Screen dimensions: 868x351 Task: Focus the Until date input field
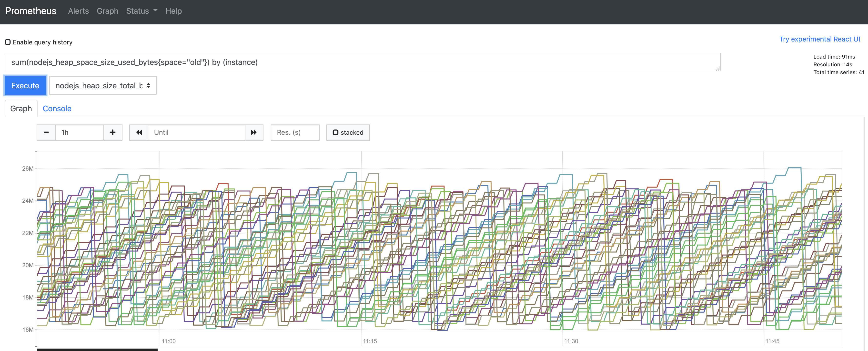click(x=196, y=133)
